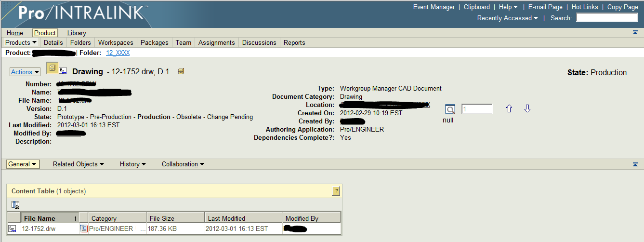Collapse the top navigation pane arrow

pos(635,32)
